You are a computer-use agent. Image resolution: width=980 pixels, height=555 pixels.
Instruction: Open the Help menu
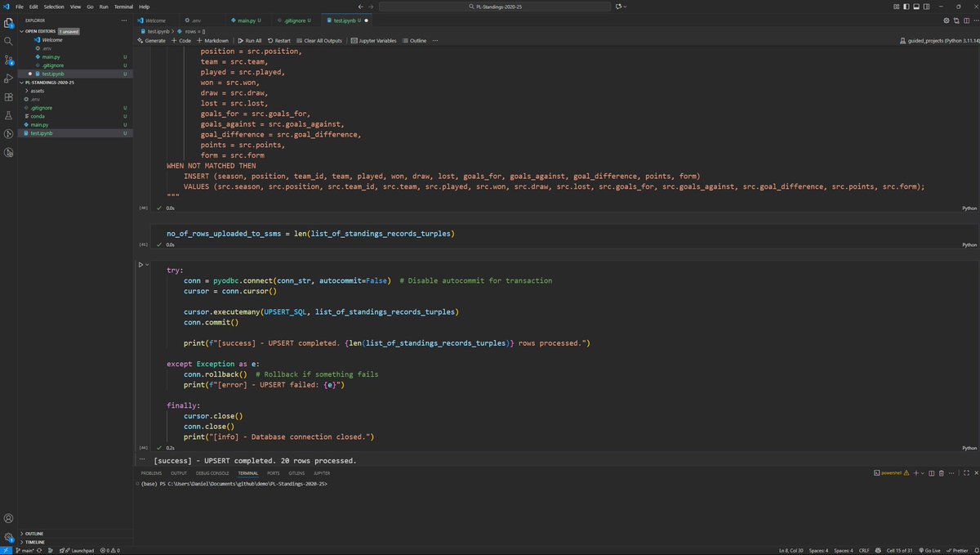coord(145,7)
